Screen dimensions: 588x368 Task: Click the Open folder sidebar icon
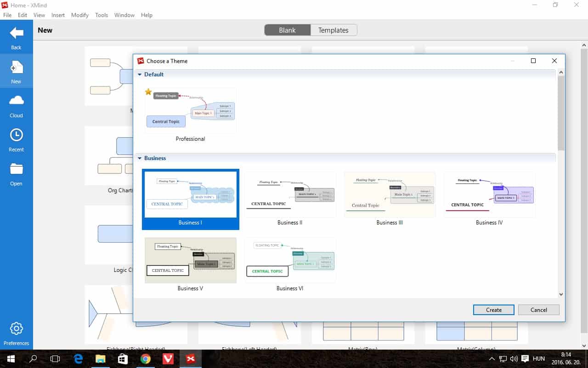[x=16, y=169]
